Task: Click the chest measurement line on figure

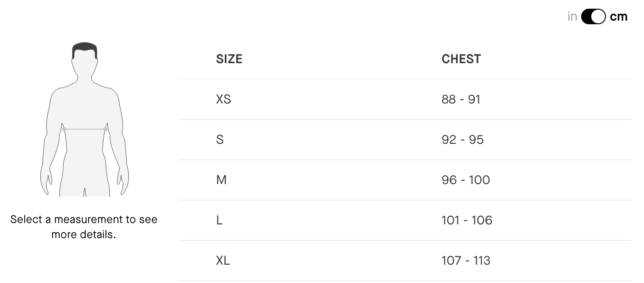Action: (x=85, y=129)
